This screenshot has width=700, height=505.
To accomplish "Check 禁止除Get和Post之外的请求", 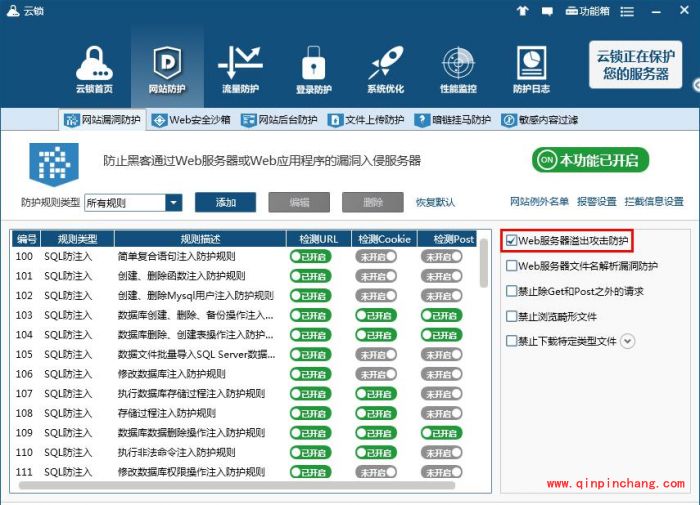I will pyautogui.click(x=512, y=292).
